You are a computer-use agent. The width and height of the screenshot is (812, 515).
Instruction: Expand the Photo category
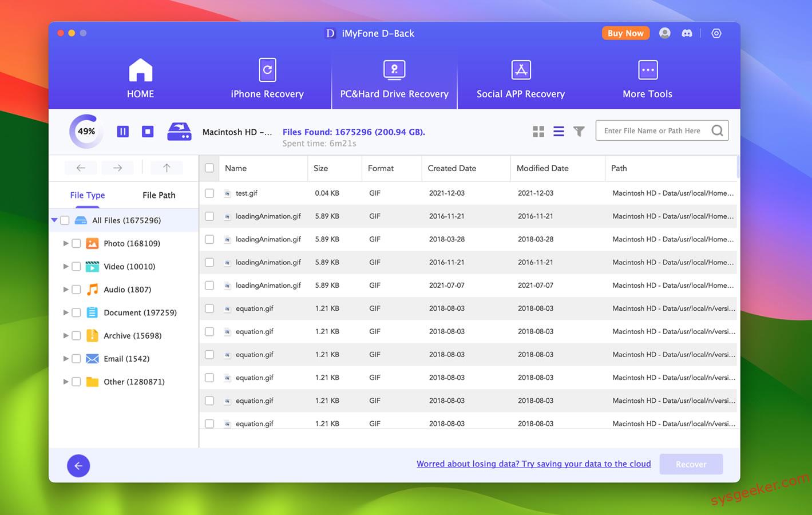pyautogui.click(x=66, y=243)
